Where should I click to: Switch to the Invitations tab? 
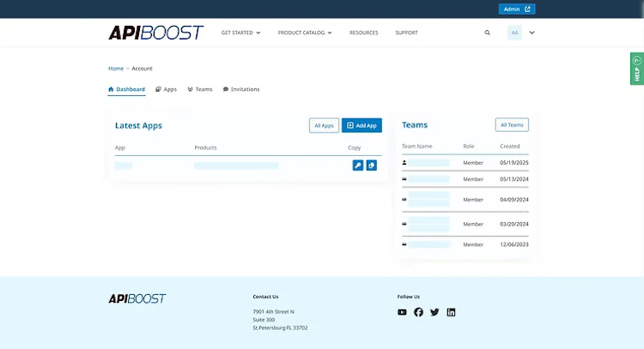(x=241, y=89)
